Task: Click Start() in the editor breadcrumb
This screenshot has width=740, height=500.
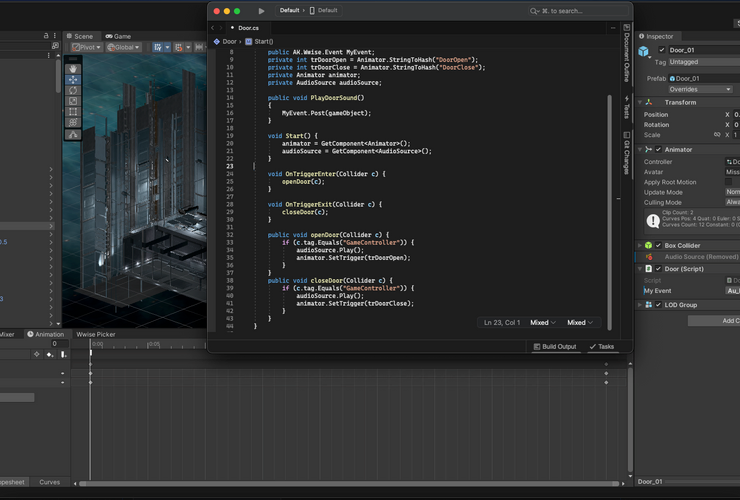Action: click(259, 42)
